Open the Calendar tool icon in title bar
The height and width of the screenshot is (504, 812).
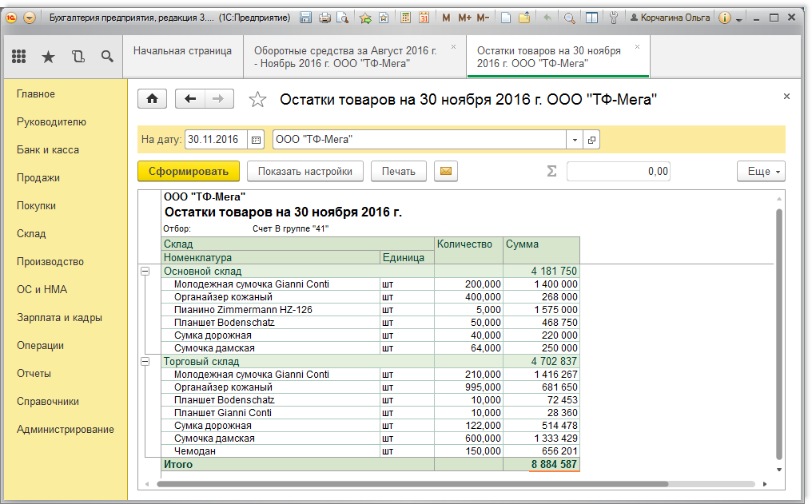tap(424, 18)
